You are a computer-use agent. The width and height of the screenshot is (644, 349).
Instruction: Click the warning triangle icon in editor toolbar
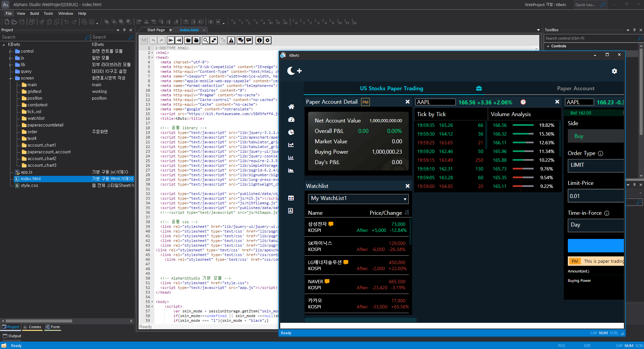click(231, 40)
